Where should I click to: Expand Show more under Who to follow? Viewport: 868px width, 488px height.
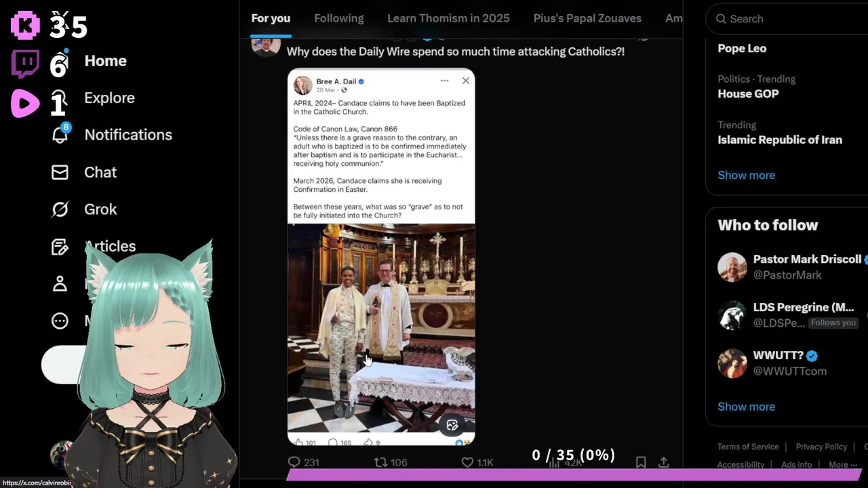pos(746,407)
